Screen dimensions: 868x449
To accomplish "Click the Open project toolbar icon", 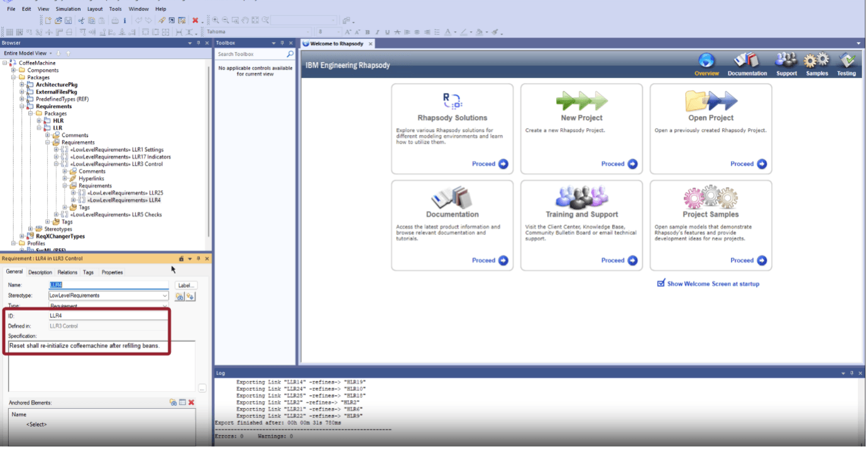I will coord(58,21).
